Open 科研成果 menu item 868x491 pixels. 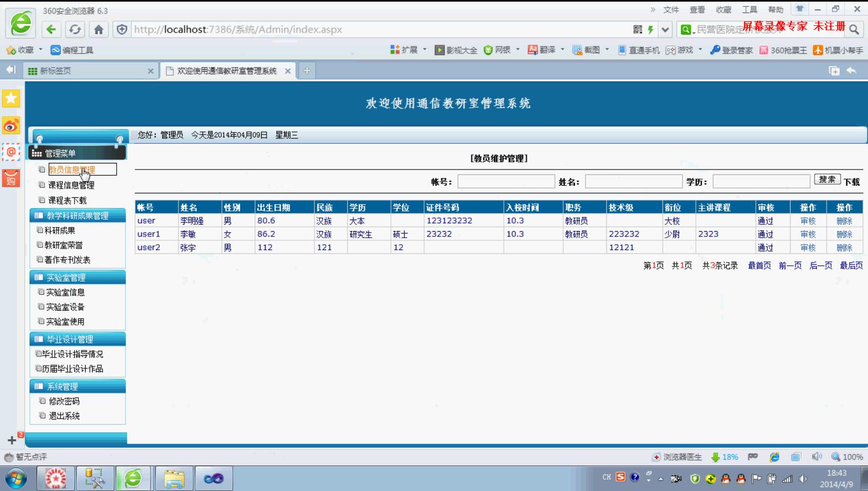(59, 231)
